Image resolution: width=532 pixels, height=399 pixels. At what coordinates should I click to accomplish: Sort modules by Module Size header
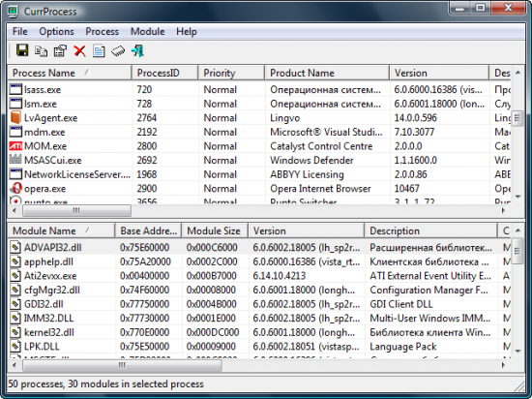(215, 230)
